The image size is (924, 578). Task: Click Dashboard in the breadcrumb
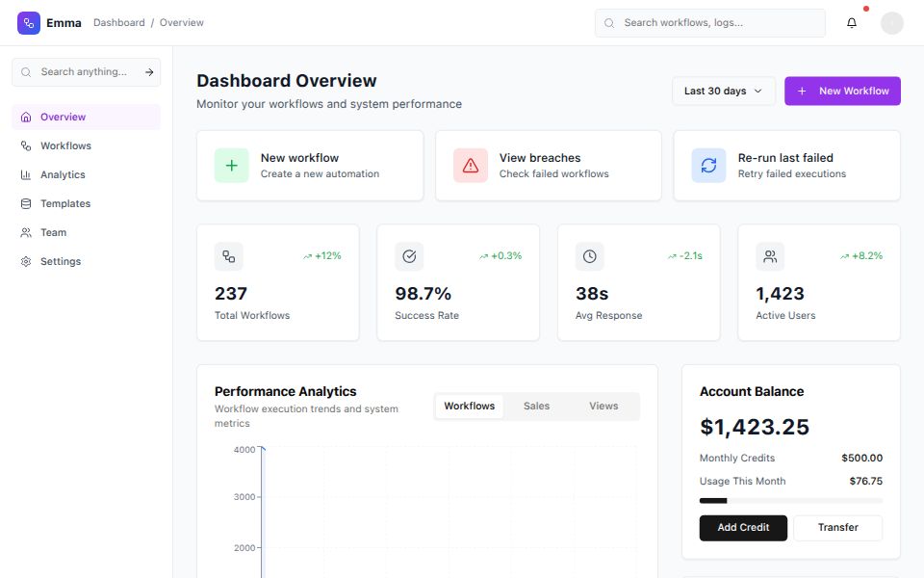118,22
